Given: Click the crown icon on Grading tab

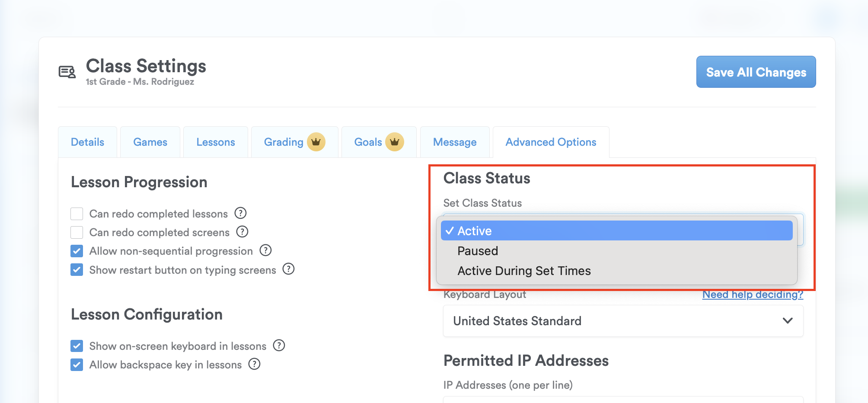Looking at the screenshot, I should 316,142.
